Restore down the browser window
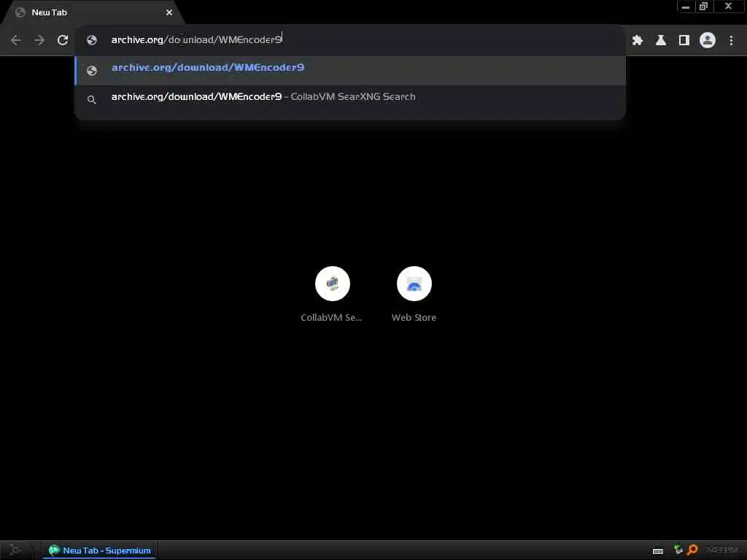Screen dimensions: 747x560 click(x=703, y=7)
